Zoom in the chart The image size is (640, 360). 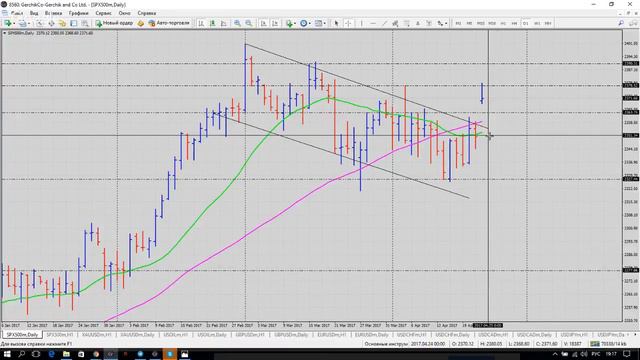[237, 23]
